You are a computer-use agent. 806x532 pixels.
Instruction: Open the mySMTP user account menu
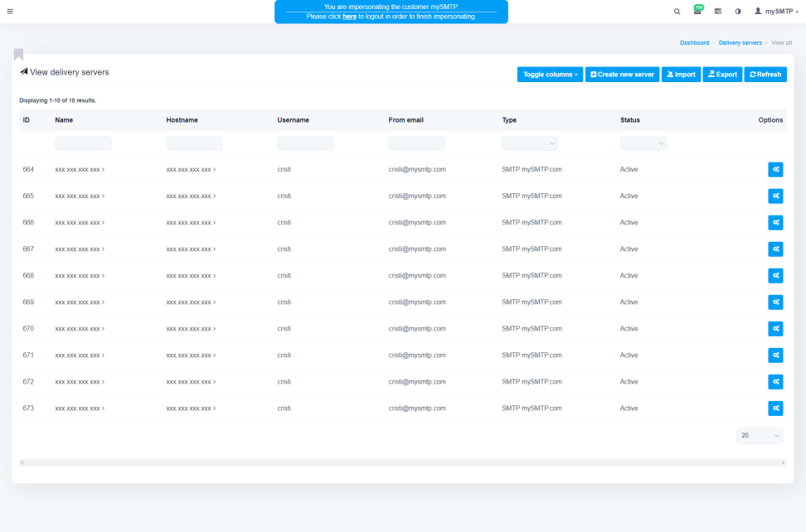(776, 12)
